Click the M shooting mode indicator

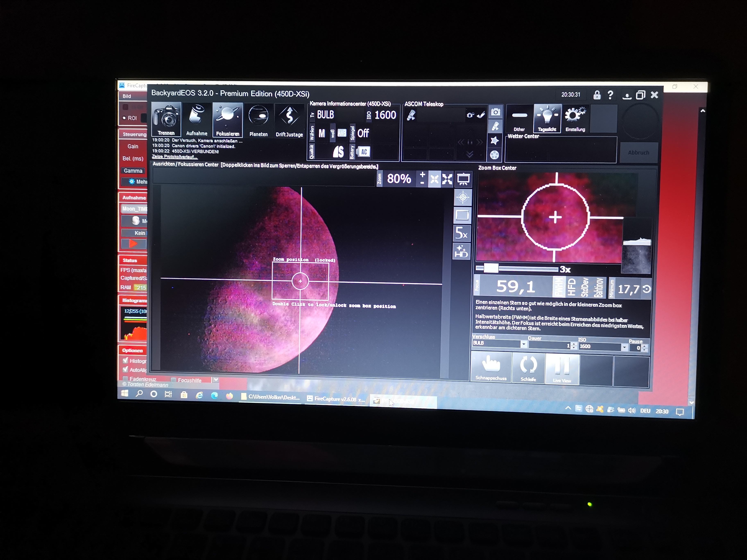(322, 133)
